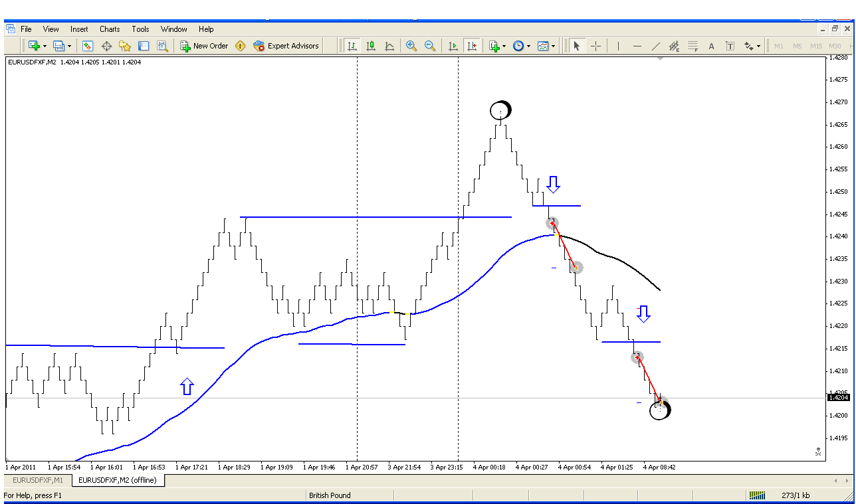Open the Indicators list icon
Screen dimensions: 856x504
point(494,46)
